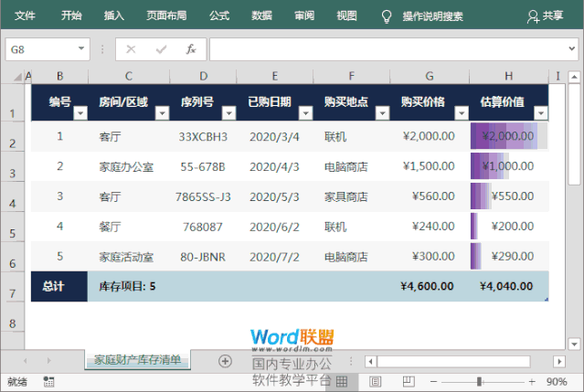
Task: Click the 家具商店 cell
Action: click(351, 196)
